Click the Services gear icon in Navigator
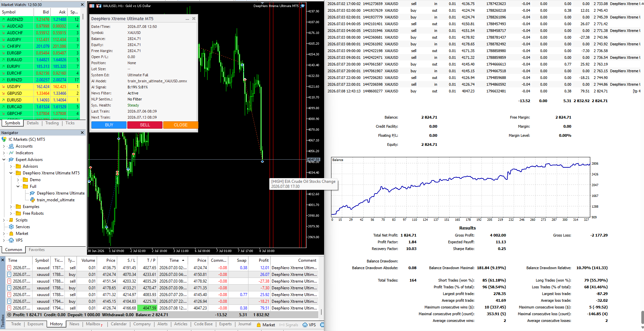The height and width of the screenshot is (331, 644). coord(11,226)
